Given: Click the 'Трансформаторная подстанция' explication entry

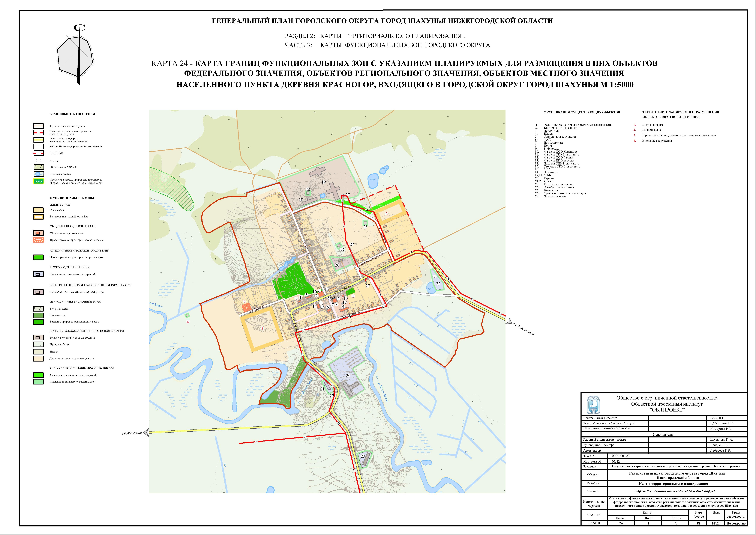Looking at the screenshot, I should point(565,193).
